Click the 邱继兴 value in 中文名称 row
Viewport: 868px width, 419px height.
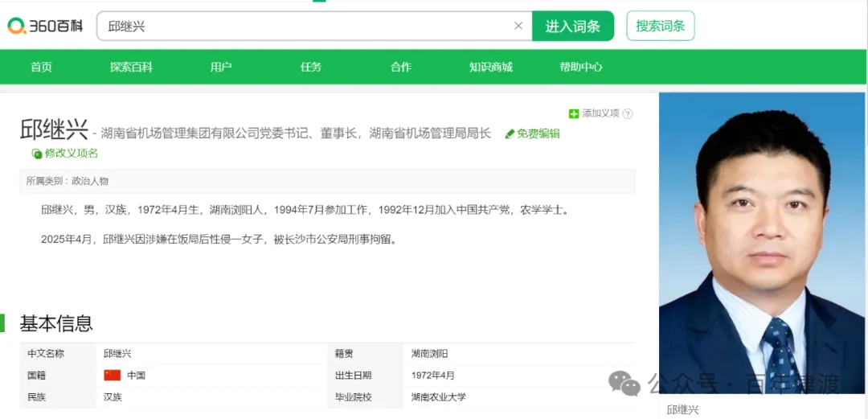point(117,354)
